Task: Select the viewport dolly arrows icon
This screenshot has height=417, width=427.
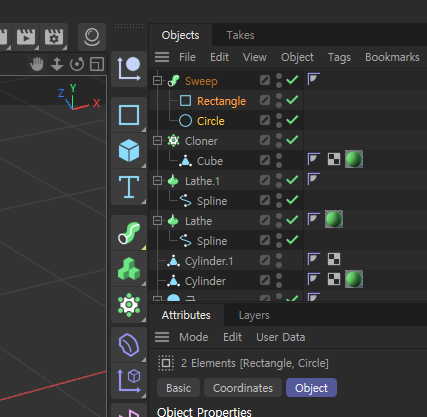Action: point(57,64)
